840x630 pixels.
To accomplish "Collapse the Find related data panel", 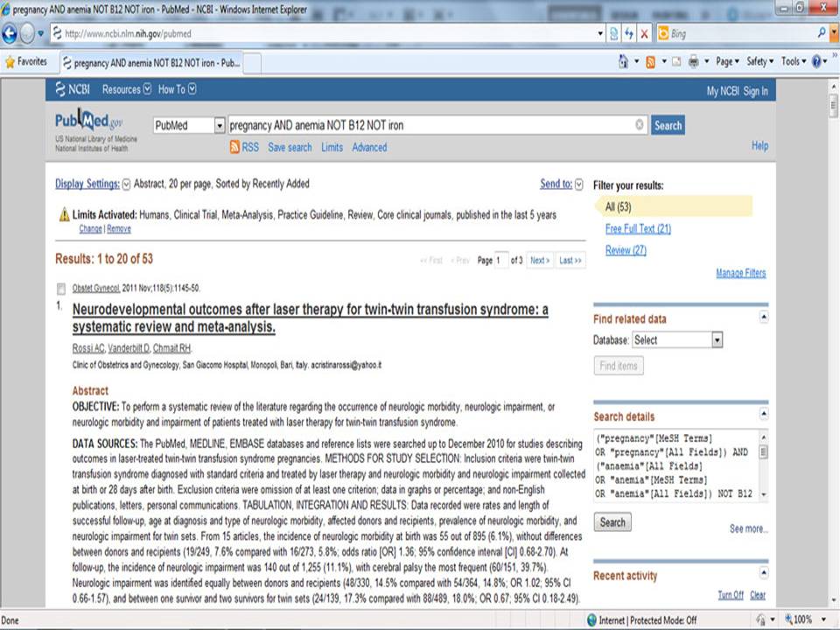I will [x=764, y=317].
